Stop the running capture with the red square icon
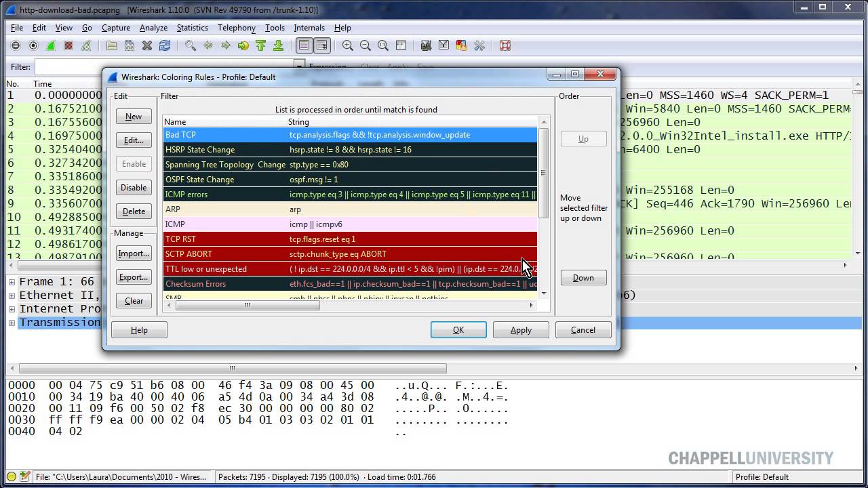The height and width of the screenshot is (488, 868). click(x=68, y=45)
